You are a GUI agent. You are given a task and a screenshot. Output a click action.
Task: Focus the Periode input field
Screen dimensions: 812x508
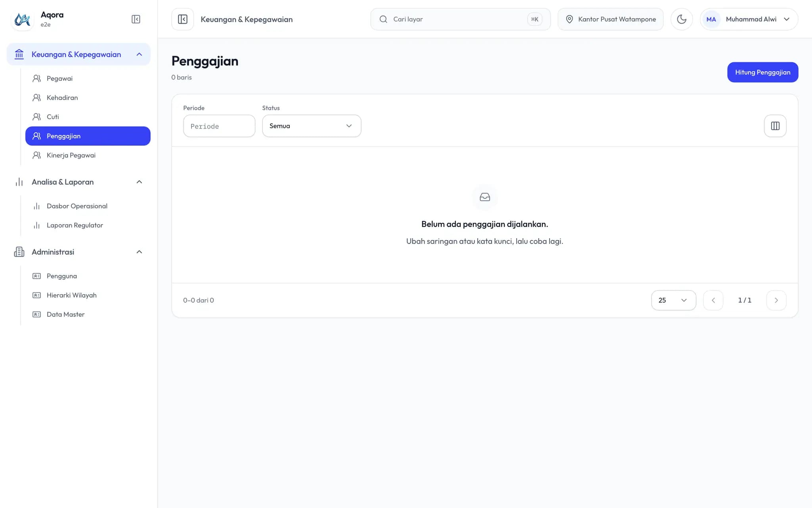[x=219, y=126]
